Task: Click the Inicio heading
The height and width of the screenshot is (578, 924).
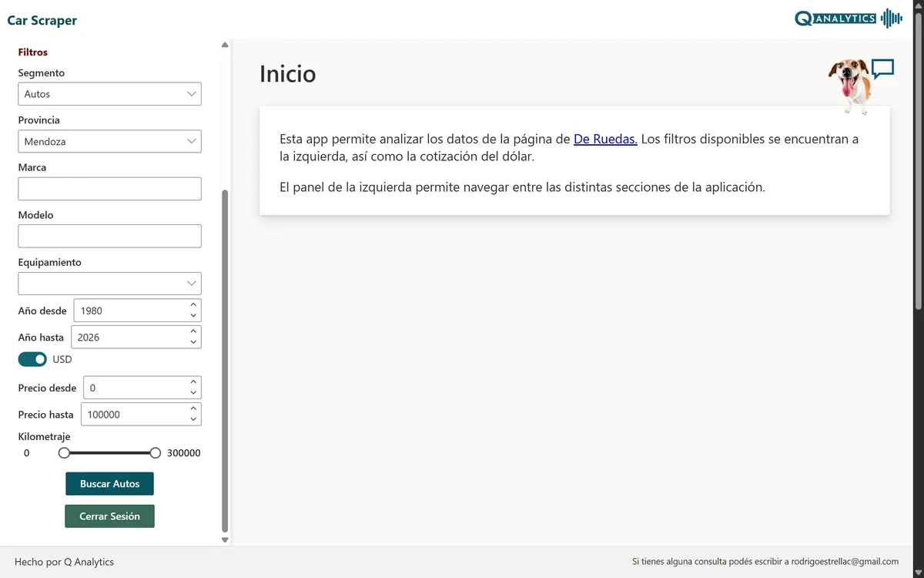Action: [288, 74]
